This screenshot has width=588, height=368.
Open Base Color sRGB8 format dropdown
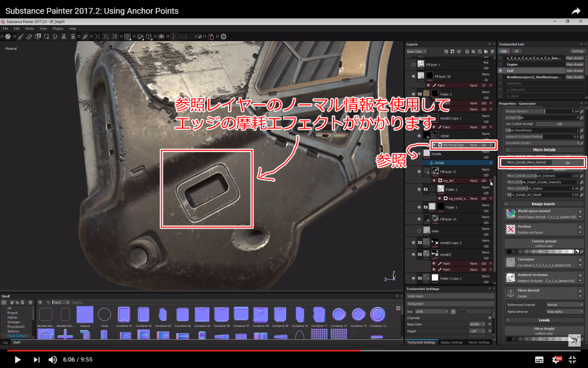pos(477,324)
